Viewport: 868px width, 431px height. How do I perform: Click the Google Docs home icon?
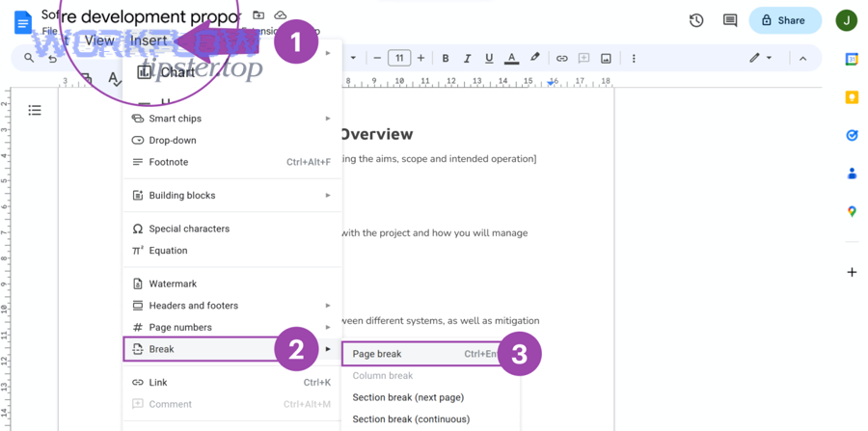click(23, 23)
